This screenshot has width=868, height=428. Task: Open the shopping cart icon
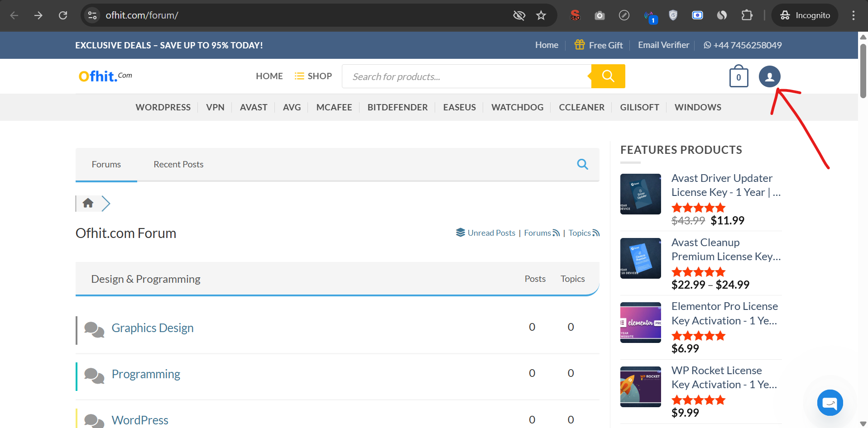(739, 76)
